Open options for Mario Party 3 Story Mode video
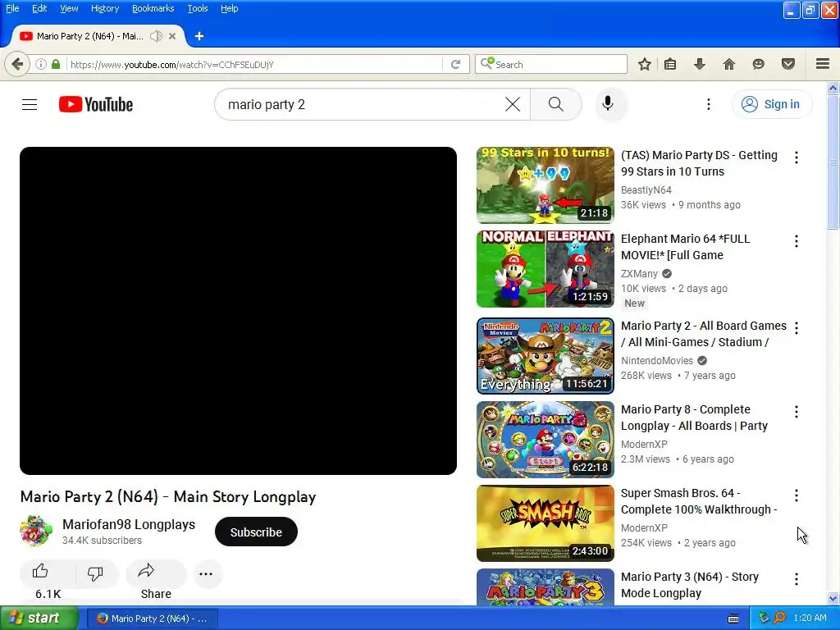Screen dimensions: 840x630 pyautogui.click(x=797, y=579)
